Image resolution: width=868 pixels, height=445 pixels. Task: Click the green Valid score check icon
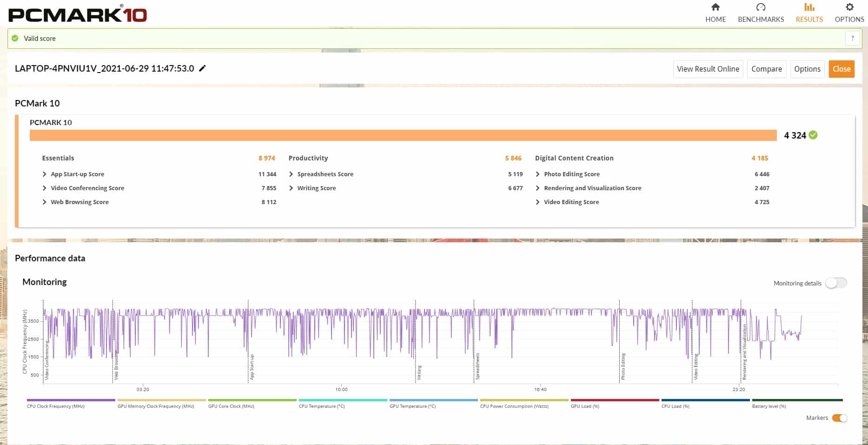[x=15, y=39]
